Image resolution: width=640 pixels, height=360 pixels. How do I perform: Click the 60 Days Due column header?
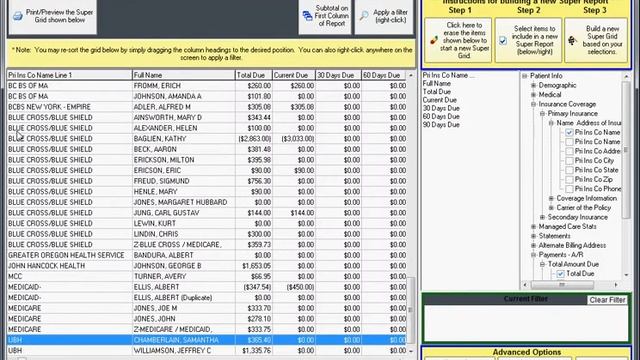(x=384, y=75)
